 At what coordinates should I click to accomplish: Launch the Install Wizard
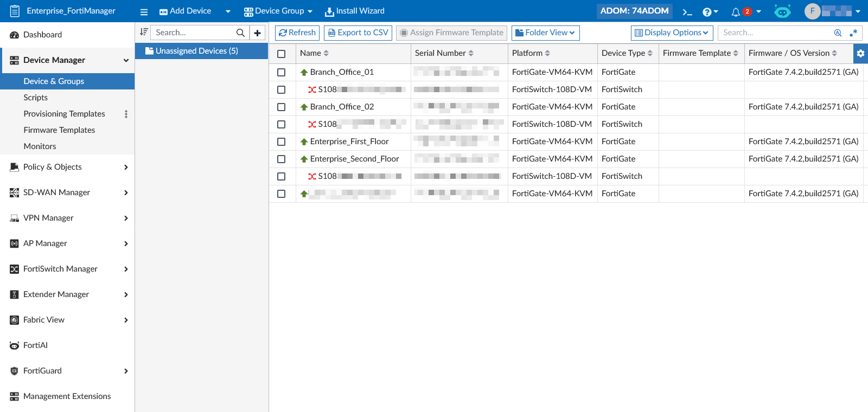click(355, 11)
